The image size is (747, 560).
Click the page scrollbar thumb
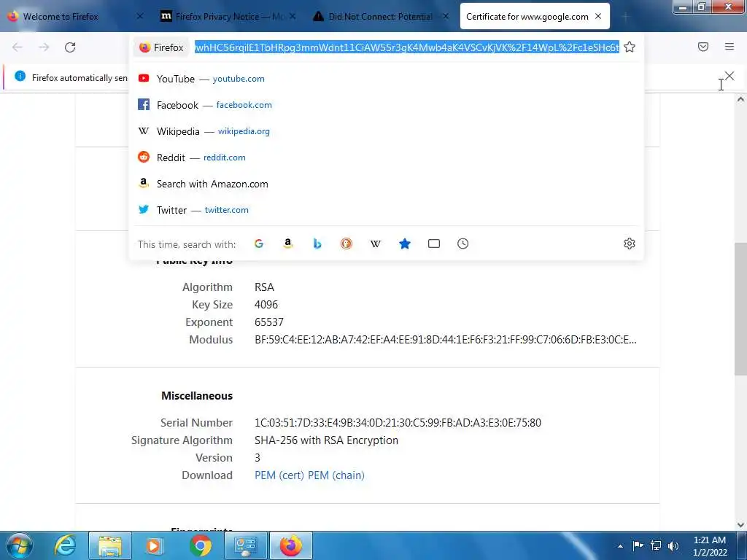coord(740,308)
